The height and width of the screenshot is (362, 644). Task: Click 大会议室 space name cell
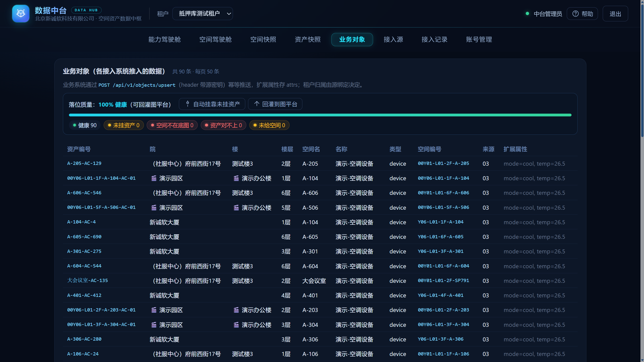[314, 281]
